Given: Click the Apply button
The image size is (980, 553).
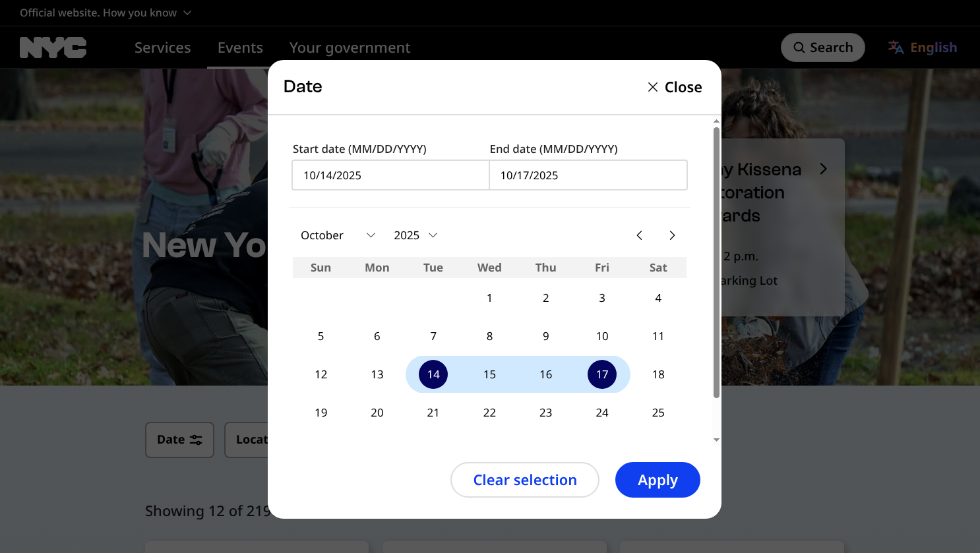Looking at the screenshot, I should [658, 480].
